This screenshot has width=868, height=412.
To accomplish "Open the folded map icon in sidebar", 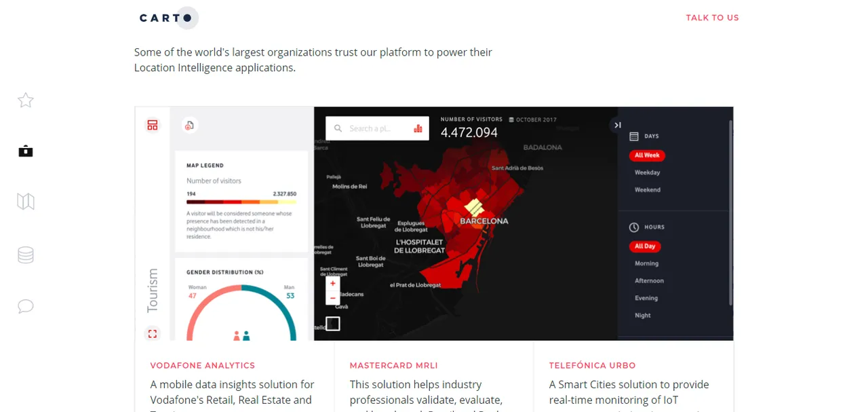I will (x=26, y=202).
